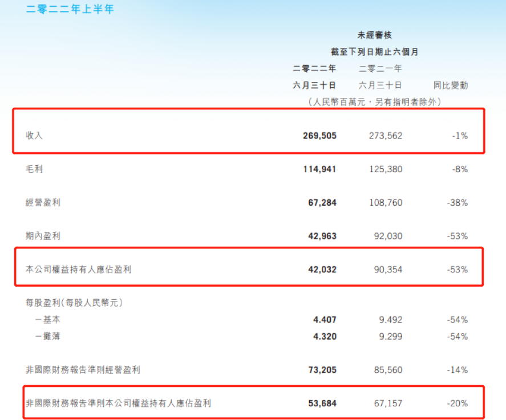
Task: Click the value 108,760
Action: [x=386, y=203]
